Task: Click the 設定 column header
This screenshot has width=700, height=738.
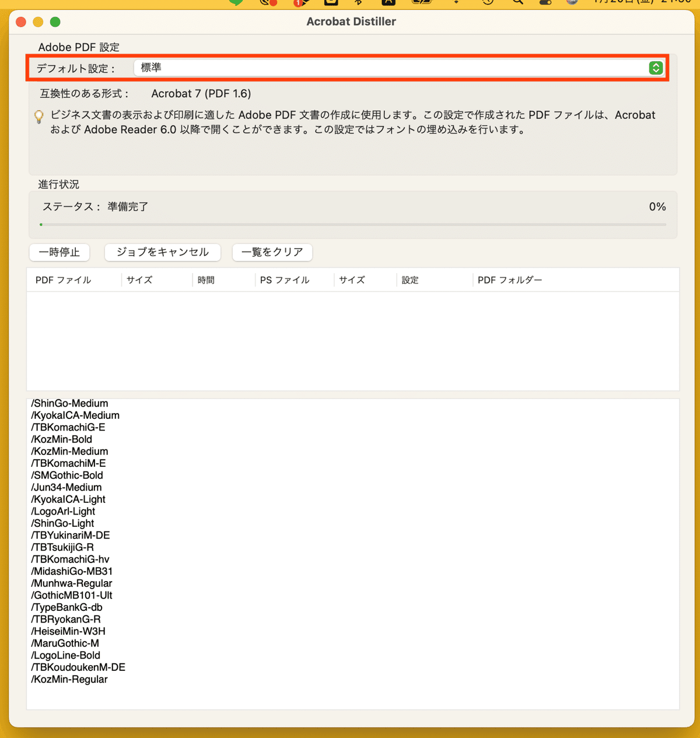Action: 410,280
